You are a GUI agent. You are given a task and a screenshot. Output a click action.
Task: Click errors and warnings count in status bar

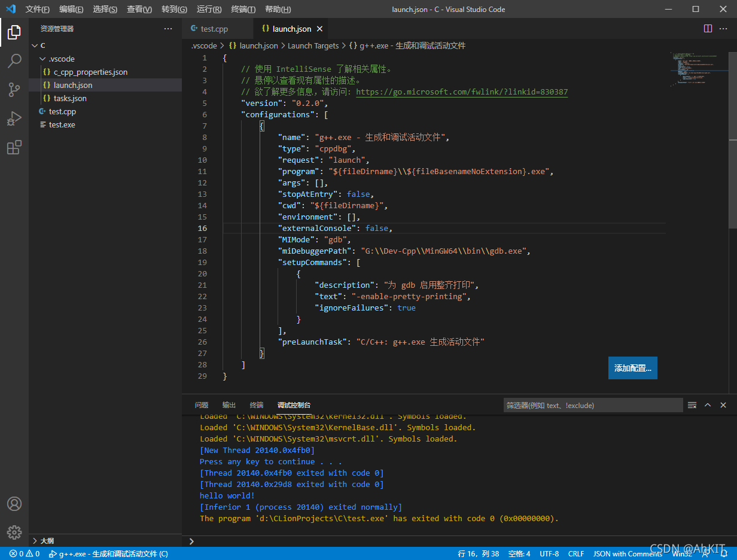click(x=25, y=553)
